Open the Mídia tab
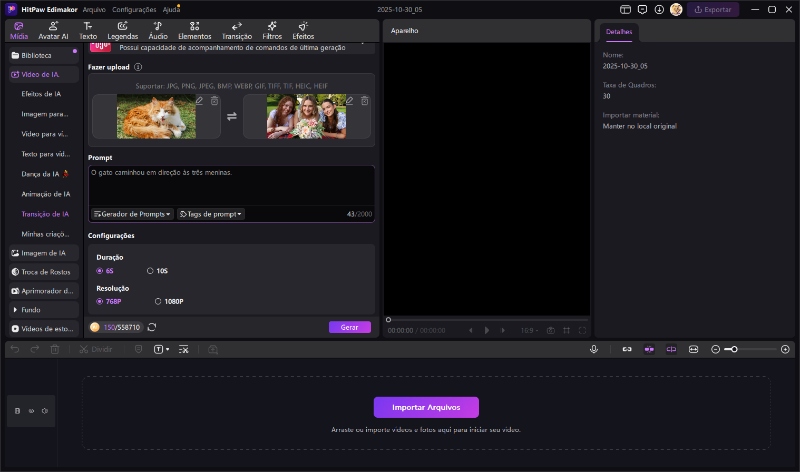 [19, 31]
